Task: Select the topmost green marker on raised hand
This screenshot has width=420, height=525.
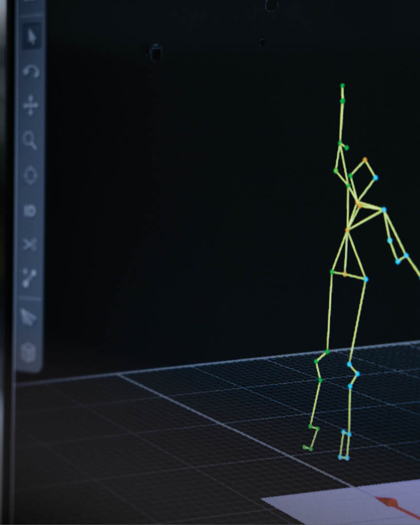Action: [342, 86]
